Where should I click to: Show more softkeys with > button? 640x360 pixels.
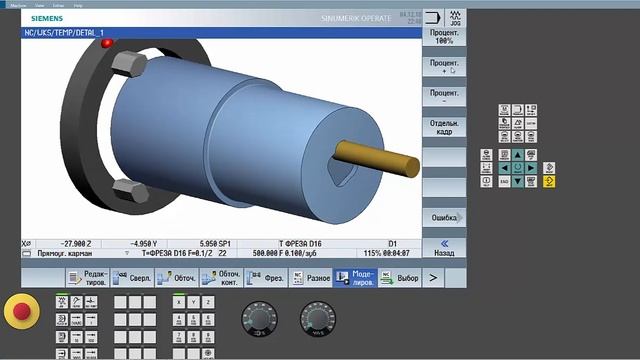(x=433, y=278)
